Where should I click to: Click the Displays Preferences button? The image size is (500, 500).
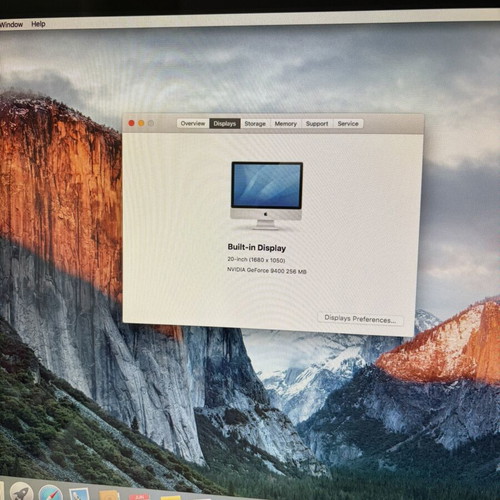(360, 319)
